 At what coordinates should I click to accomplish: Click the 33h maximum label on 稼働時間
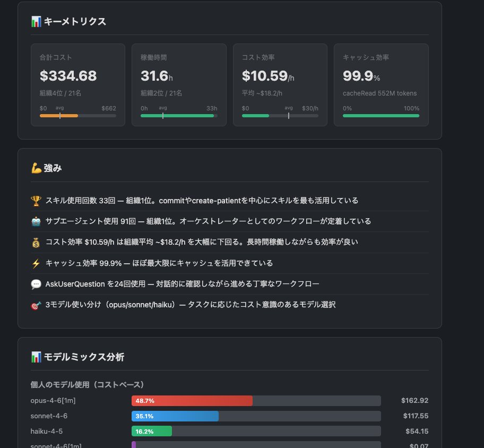pos(212,108)
